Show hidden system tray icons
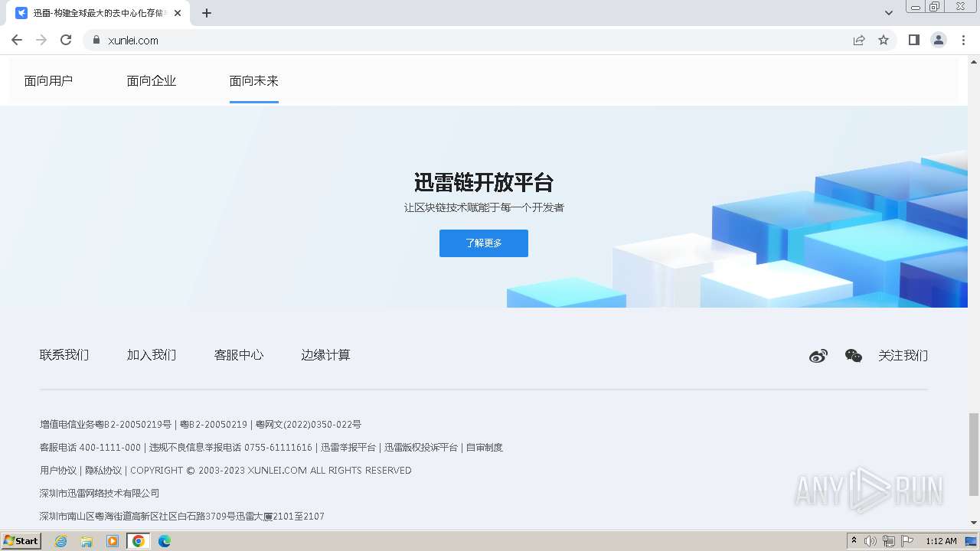This screenshot has height=551, width=980. tap(854, 541)
